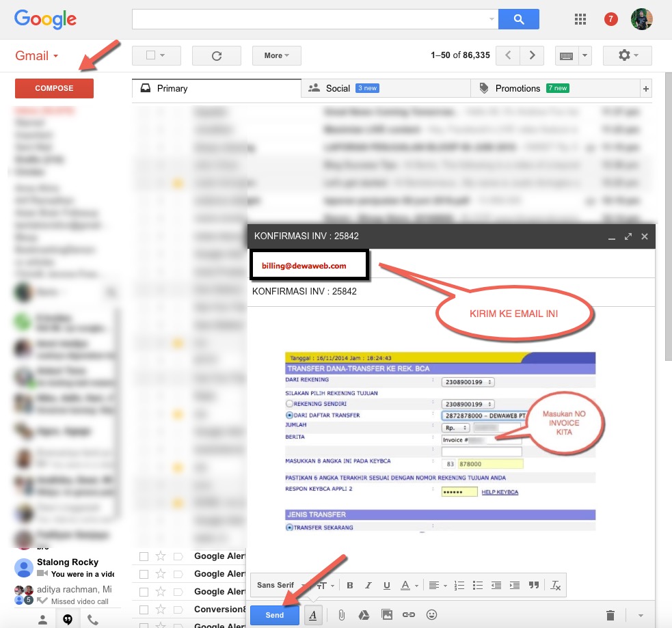Apply italic formatting
The width and height of the screenshot is (672, 628).
368,585
